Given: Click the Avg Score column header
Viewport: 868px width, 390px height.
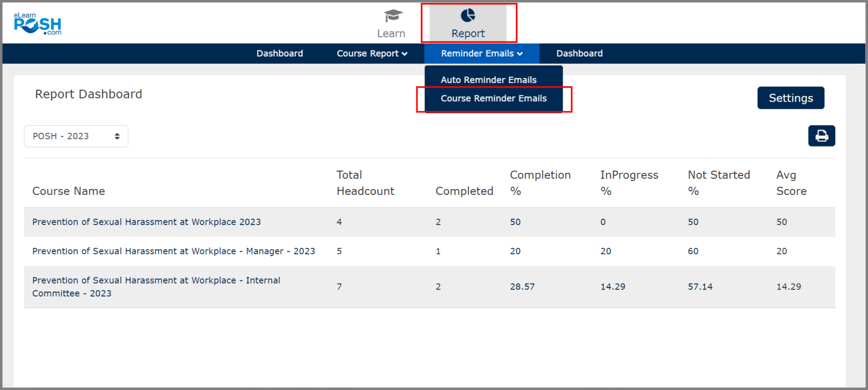Looking at the screenshot, I should [x=791, y=183].
